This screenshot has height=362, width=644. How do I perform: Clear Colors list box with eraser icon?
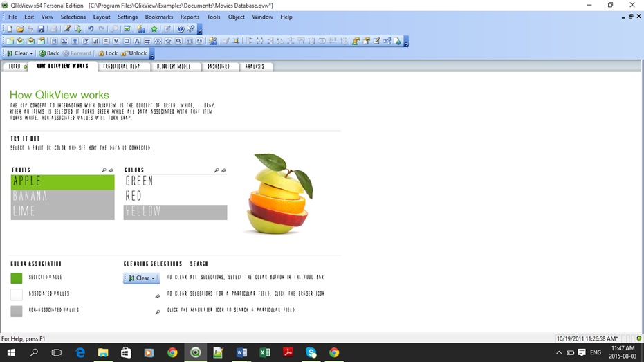tap(224, 170)
